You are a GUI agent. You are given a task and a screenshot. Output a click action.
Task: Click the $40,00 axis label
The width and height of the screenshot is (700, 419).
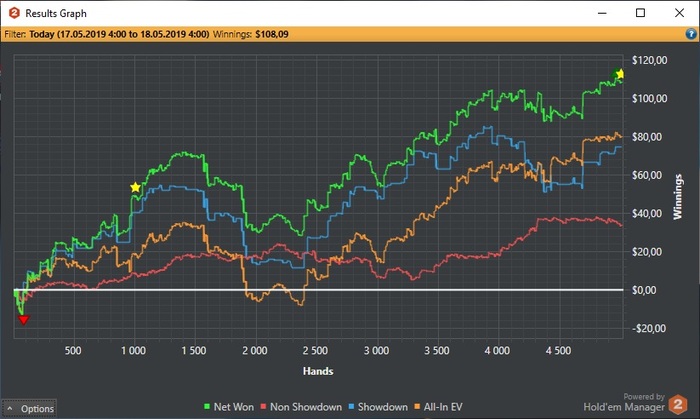(x=647, y=213)
